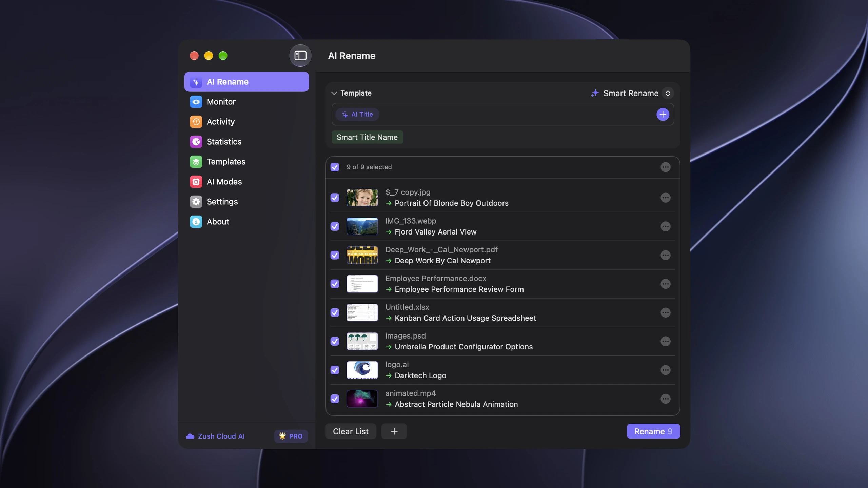This screenshot has width=868, height=488.
Task: Click the Clear List button
Action: (x=351, y=431)
